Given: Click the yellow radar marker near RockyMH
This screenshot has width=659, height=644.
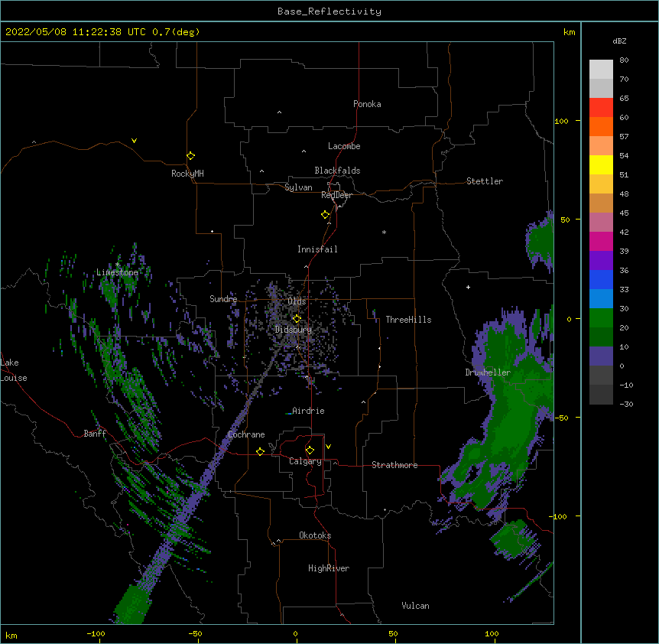Looking at the screenshot, I should (x=190, y=155).
